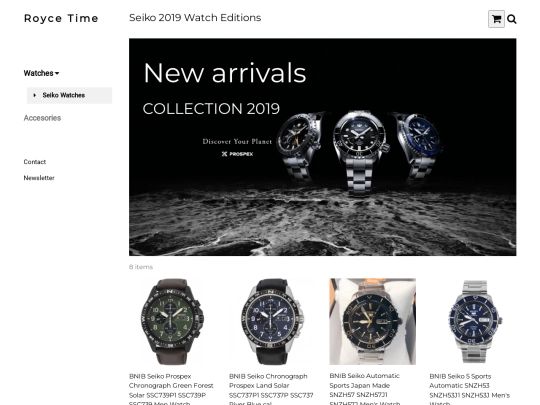The height and width of the screenshot is (405, 540).
Task: Click the Prospex logo in banner
Action: (x=237, y=154)
